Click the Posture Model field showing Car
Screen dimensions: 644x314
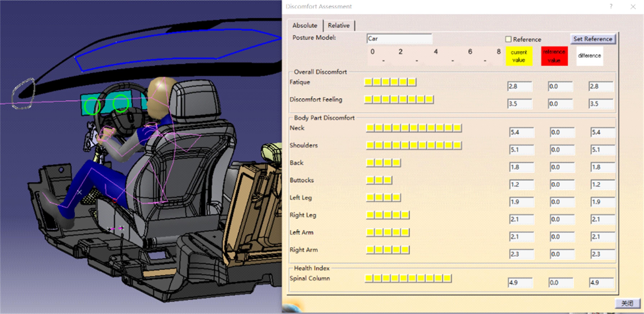coord(399,39)
